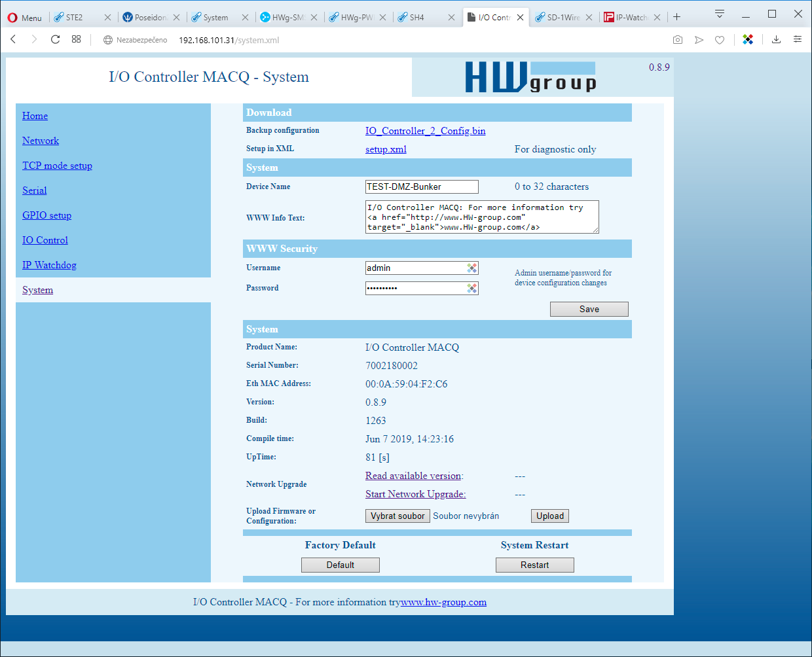Open the colorful extension icon in the toolbar

click(748, 40)
